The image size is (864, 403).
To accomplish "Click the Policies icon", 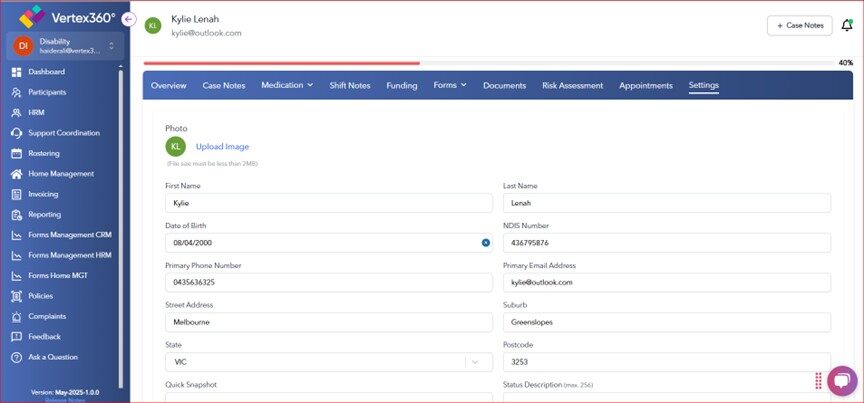I will [17, 297].
